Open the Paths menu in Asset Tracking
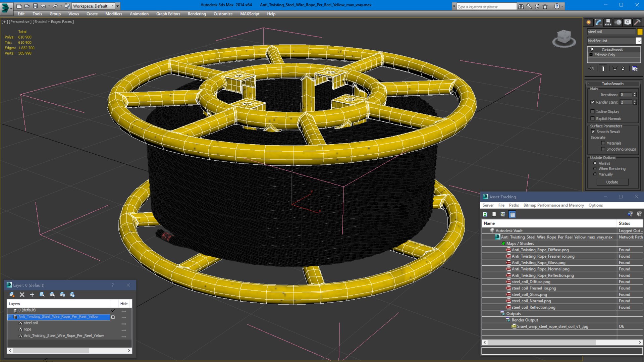This screenshot has height=362, width=644. [514, 205]
